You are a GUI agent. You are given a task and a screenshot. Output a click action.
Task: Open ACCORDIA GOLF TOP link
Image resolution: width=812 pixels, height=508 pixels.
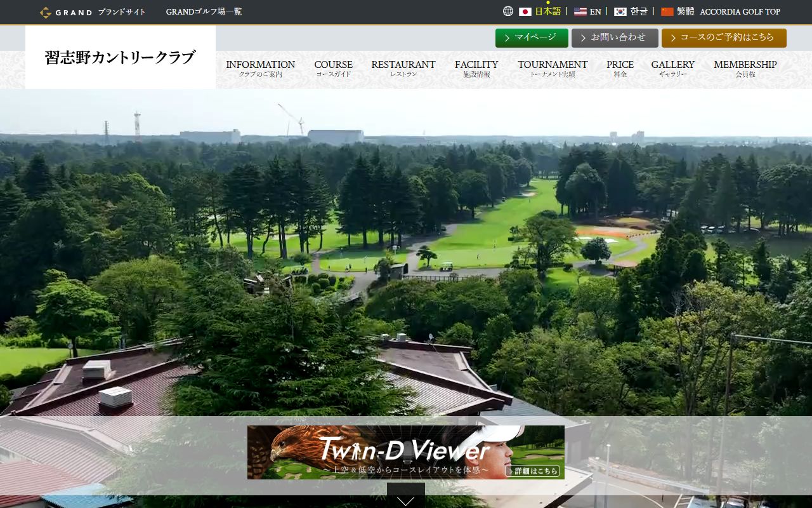[x=740, y=11]
